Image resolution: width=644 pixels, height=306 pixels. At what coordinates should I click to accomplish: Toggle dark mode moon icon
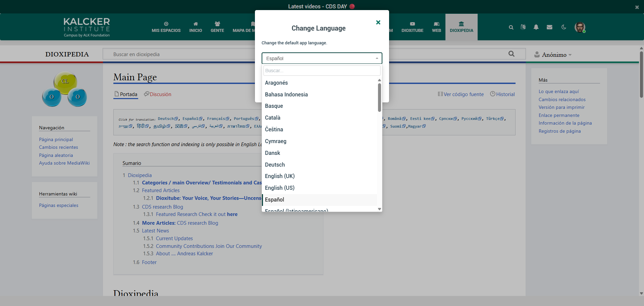coord(564,27)
